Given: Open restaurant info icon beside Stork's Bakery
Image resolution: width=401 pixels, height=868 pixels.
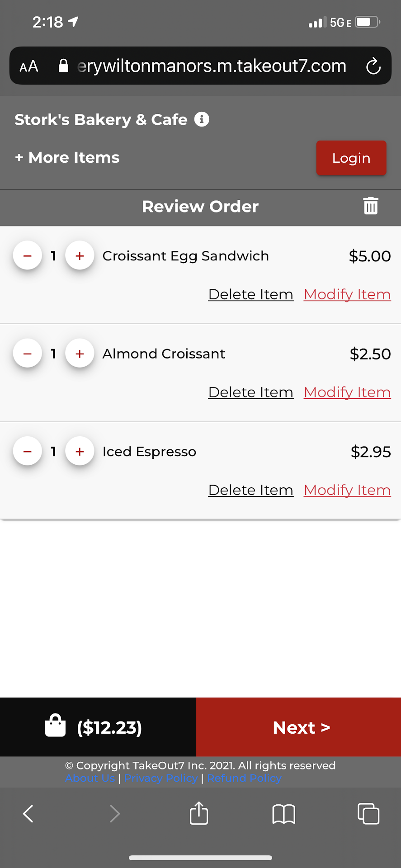Looking at the screenshot, I should click(x=202, y=119).
